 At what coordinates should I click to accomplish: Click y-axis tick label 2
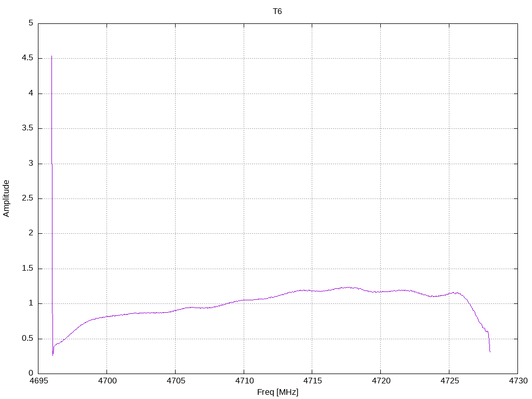31,233
